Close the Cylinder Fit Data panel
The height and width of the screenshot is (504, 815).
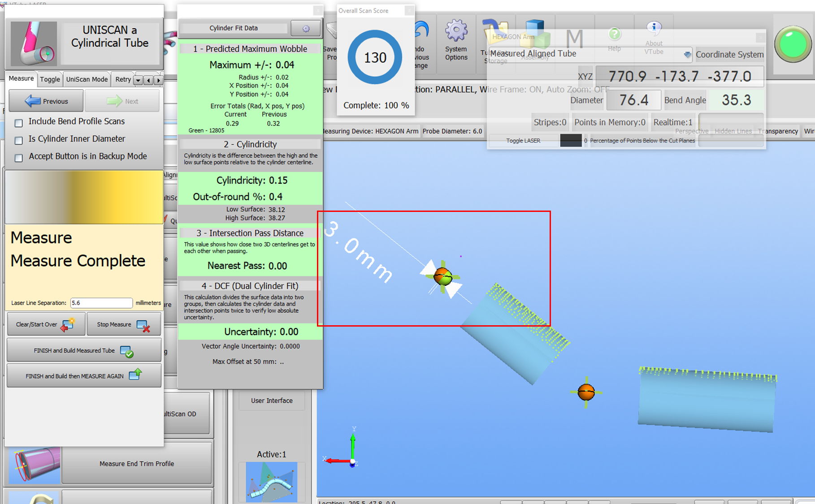click(x=318, y=10)
